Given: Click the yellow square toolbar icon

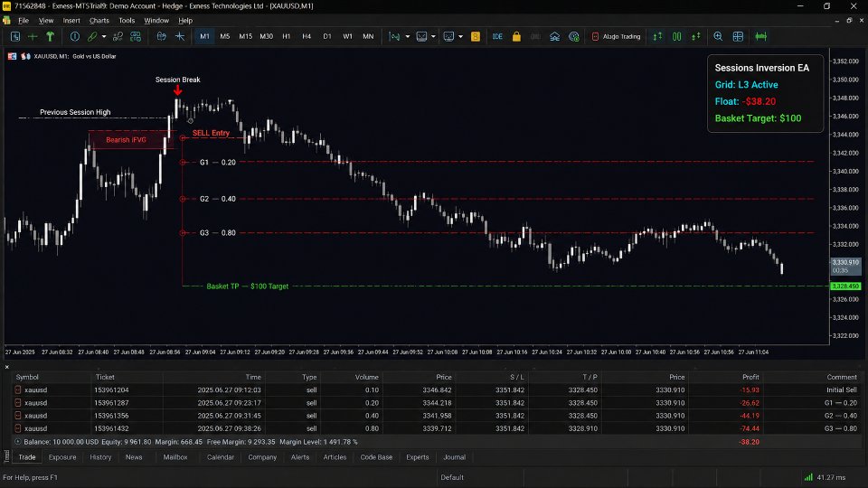Looking at the screenshot, I should [476, 36].
